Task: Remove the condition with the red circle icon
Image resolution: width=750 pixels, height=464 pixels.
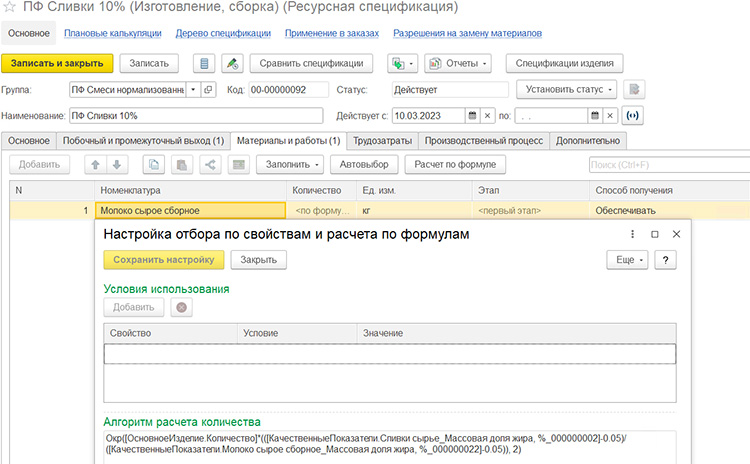Action: tap(181, 307)
